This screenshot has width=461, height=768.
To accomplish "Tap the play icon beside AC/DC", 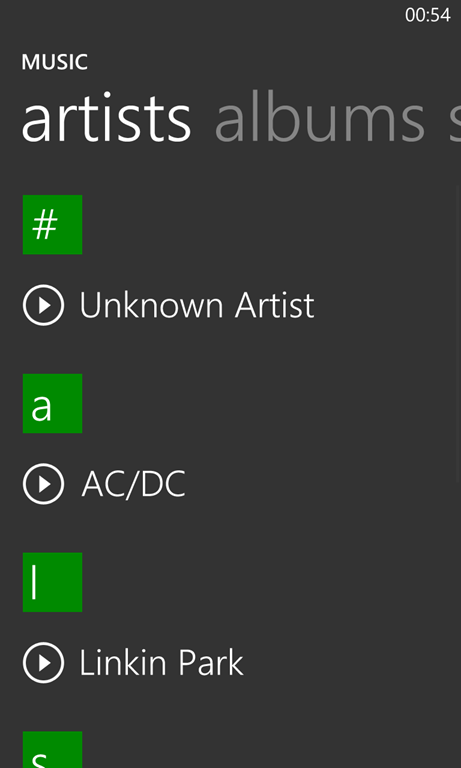I will point(43,484).
